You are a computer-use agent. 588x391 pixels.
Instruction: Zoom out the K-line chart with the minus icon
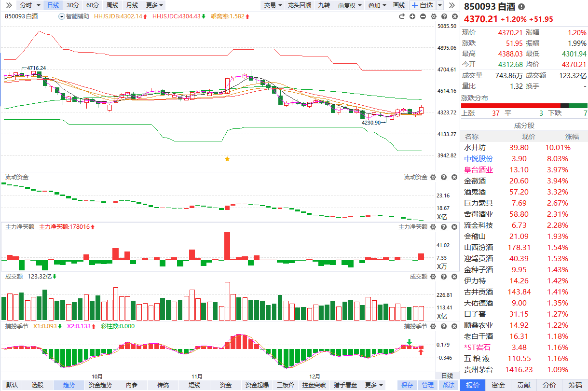(423, 16)
